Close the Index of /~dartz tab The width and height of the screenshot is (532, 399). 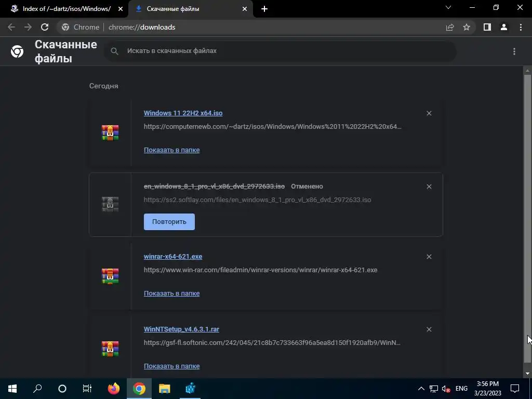121,9
